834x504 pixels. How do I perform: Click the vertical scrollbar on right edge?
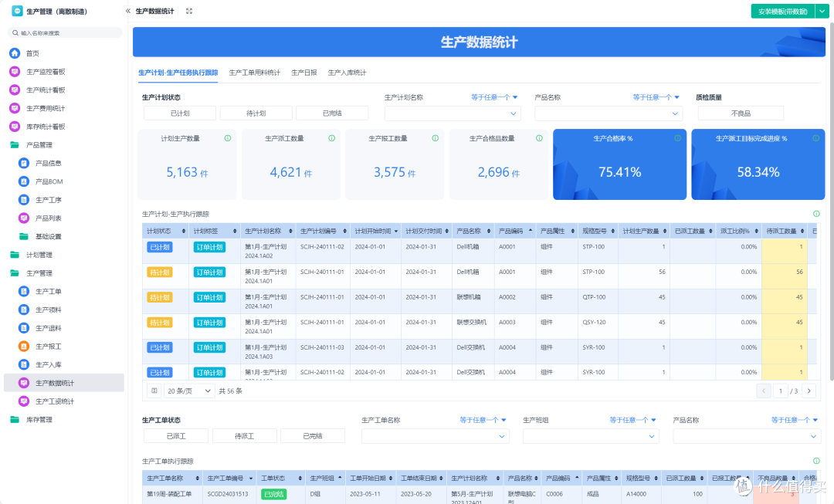pos(831,202)
